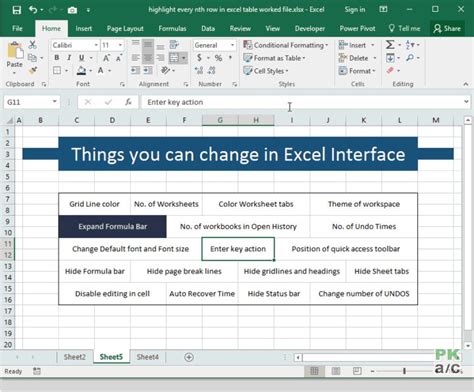Activate the Format Painter brush

coord(32,70)
